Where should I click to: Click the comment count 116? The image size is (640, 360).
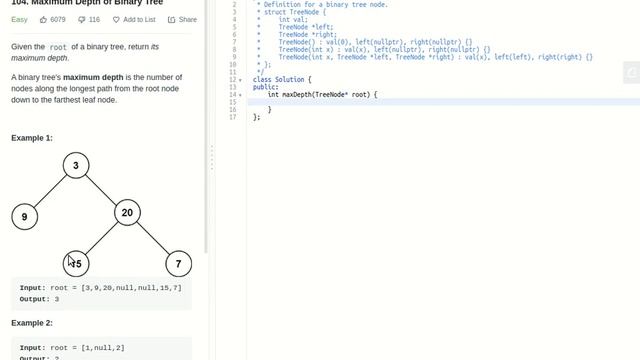point(94,20)
